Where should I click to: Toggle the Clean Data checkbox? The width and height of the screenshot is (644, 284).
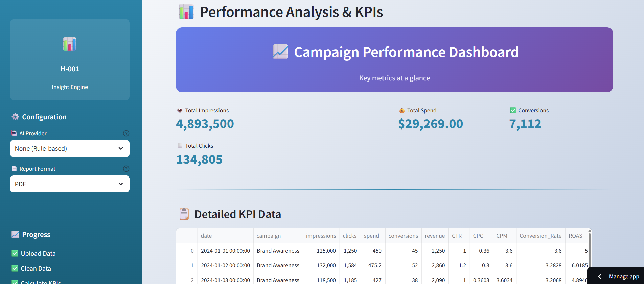click(15, 268)
